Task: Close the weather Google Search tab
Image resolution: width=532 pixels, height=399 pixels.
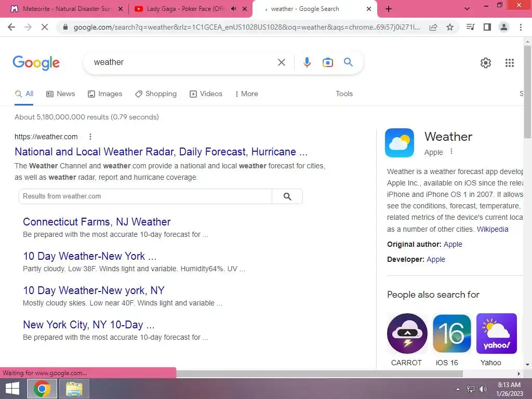Action: coord(369,9)
